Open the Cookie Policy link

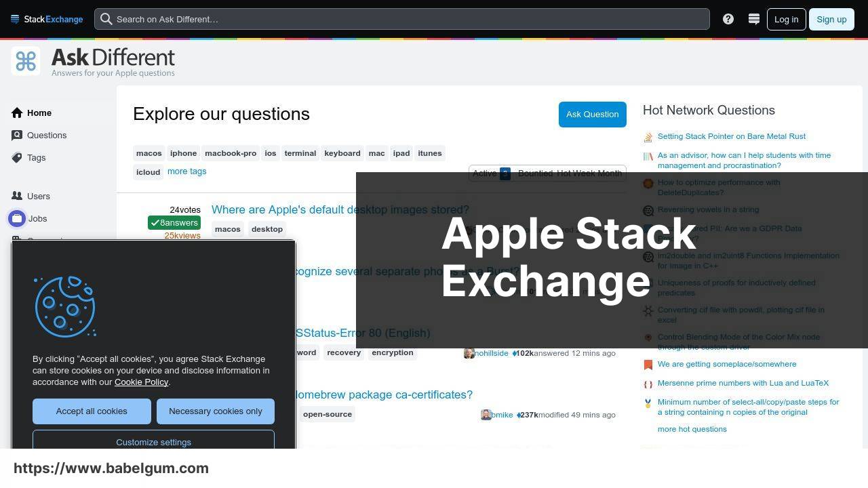[141, 382]
